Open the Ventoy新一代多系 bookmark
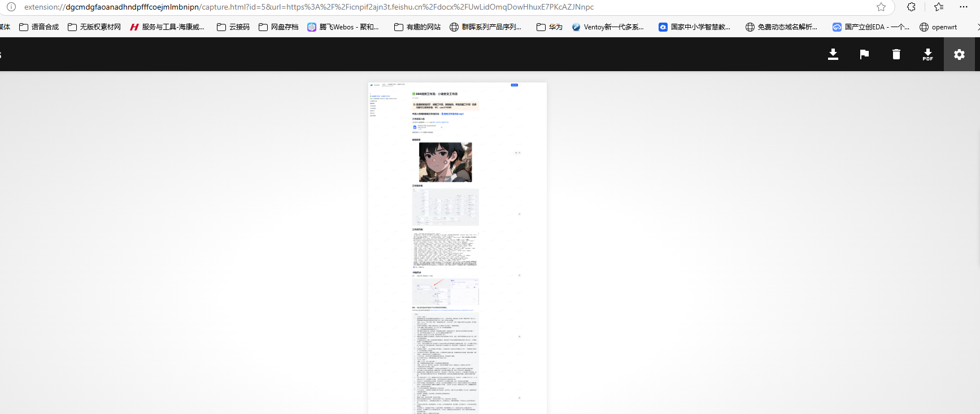Screen dimensions: 980x414 [608, 27]
